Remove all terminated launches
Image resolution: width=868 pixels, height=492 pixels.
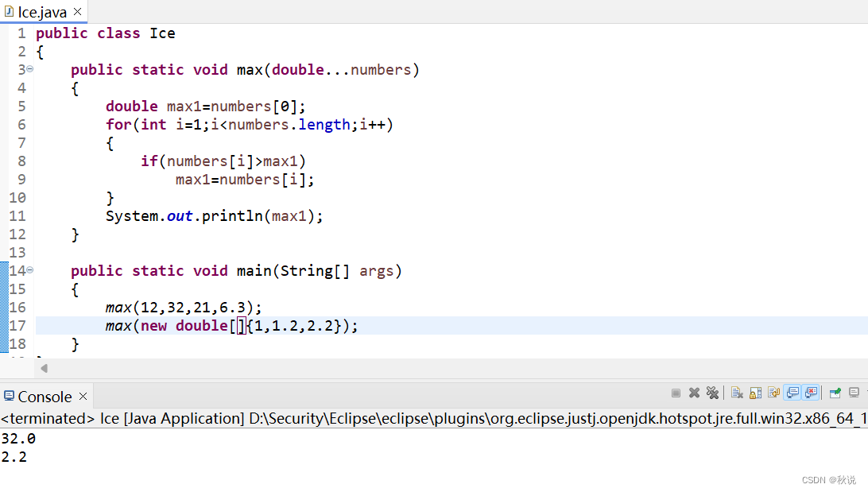tap(712, 393)
